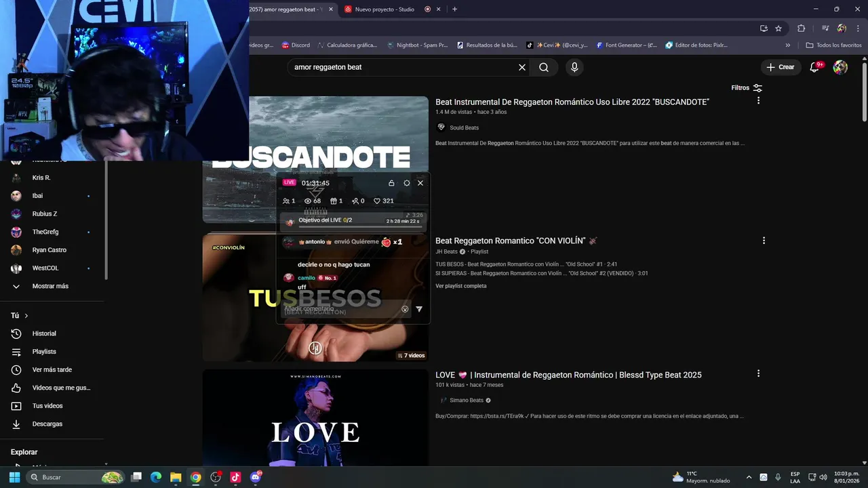Bookmark this page with the star

[x=778, y=28]
